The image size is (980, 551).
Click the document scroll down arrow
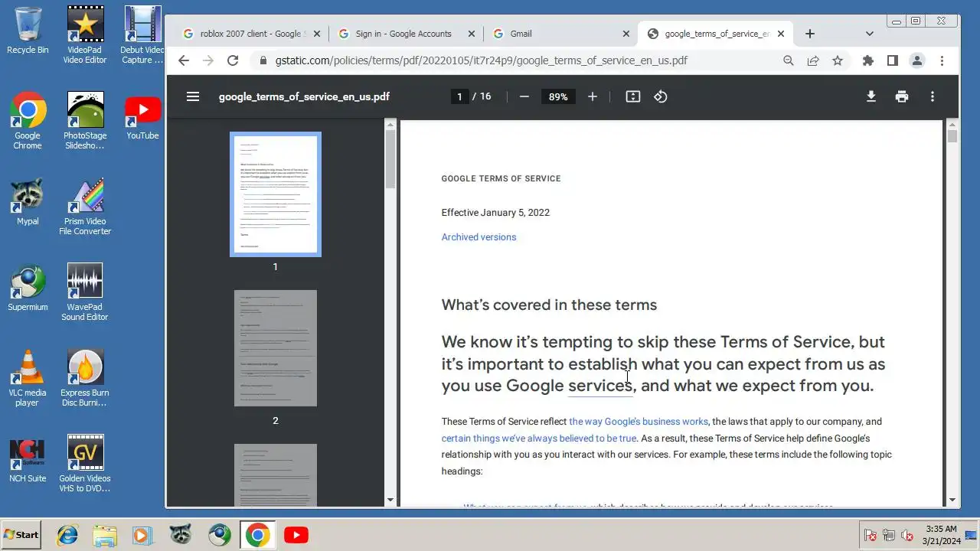tap(952, 500)
